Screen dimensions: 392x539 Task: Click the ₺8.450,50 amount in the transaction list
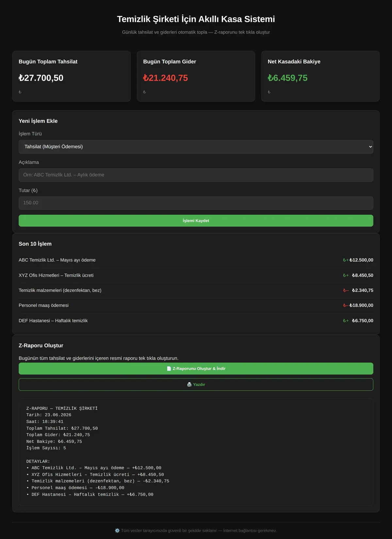(x=363, y=275)
